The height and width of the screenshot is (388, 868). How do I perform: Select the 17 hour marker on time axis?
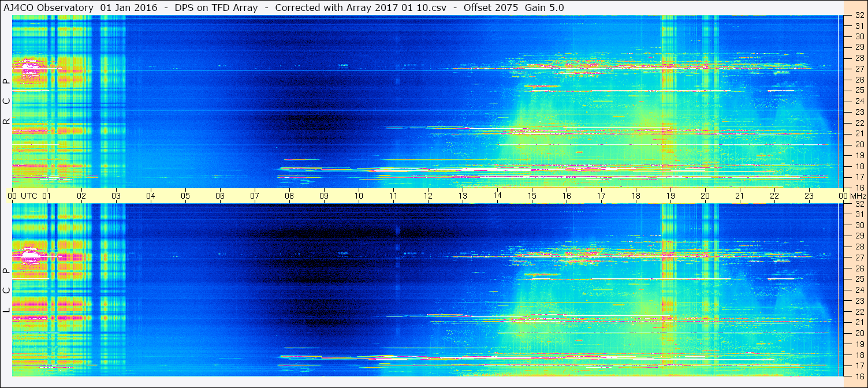coord(601,196)
